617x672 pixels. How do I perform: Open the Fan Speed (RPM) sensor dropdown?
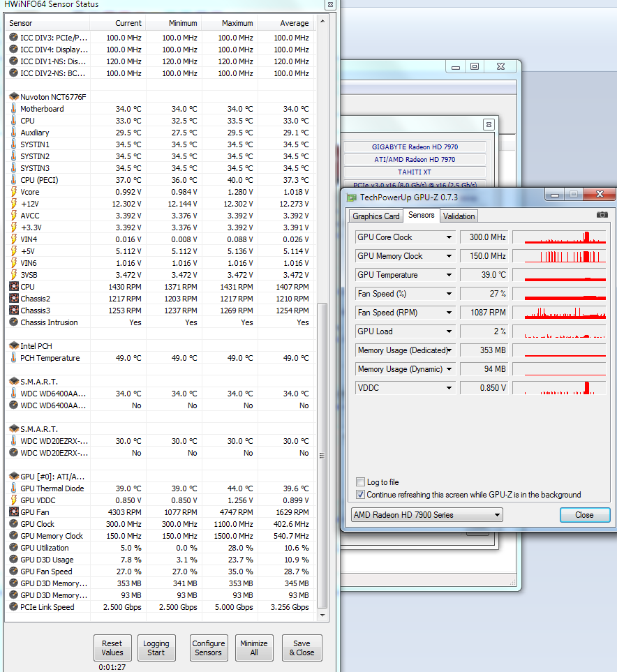pyautogui.click(x=449, y=313)
